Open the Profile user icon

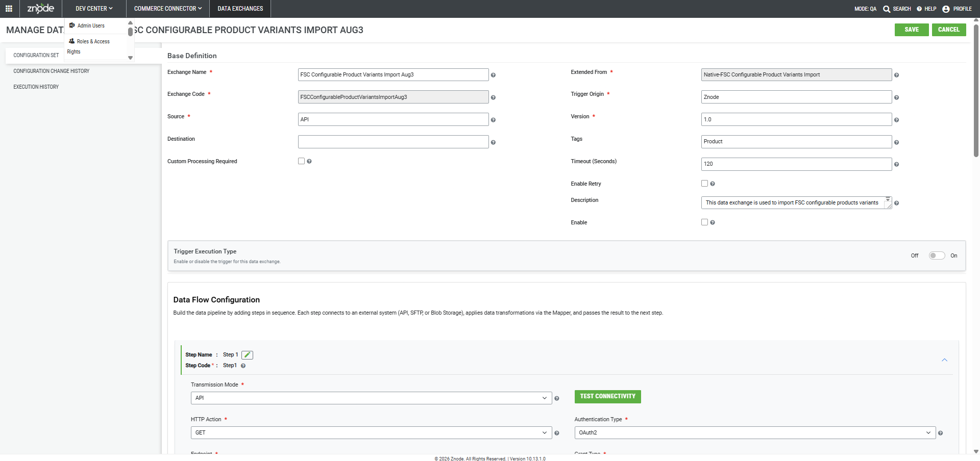pyautogui.click(x=946, y=9)
